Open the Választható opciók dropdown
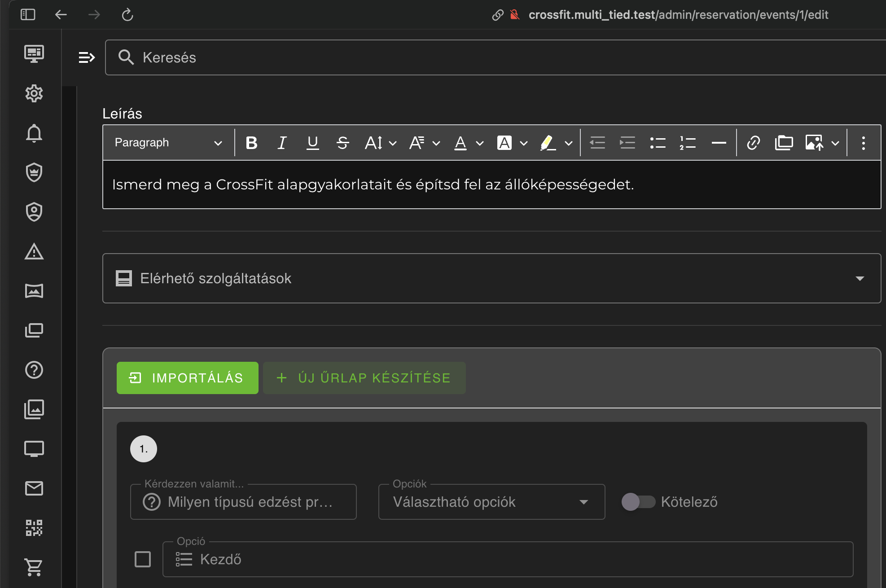This screenshot has height=588, width=886. pyautogui.click(x=491, y=502)
